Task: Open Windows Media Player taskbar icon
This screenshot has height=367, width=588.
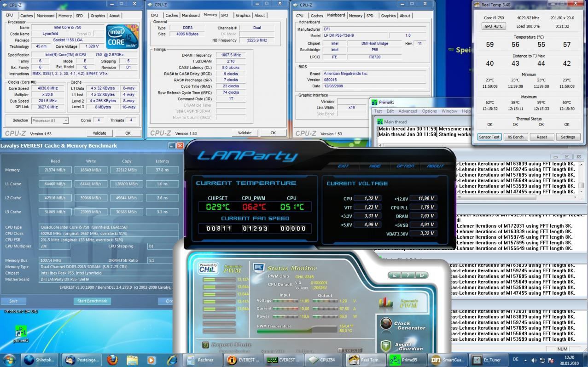Action: pyautogui.click(x=151, y=360)
